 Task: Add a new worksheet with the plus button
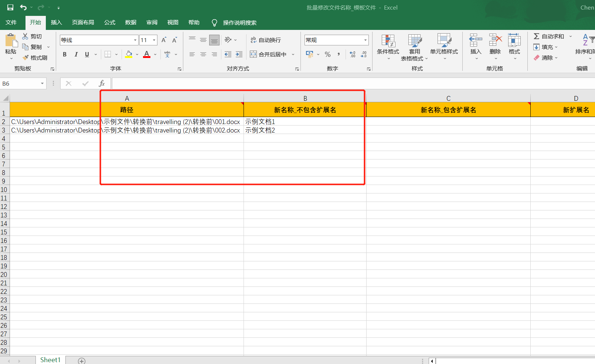pos(82,360)
